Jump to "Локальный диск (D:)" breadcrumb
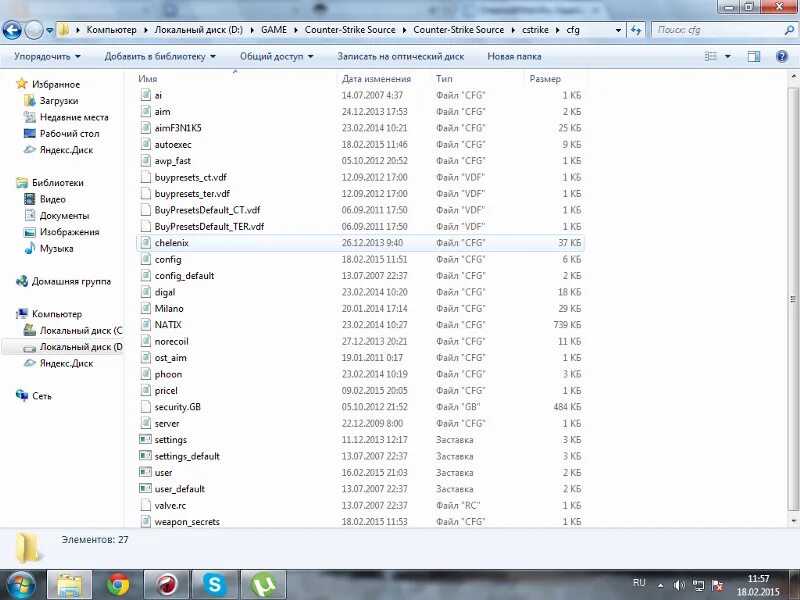This screenshot has width=800, height=600. 198,30
